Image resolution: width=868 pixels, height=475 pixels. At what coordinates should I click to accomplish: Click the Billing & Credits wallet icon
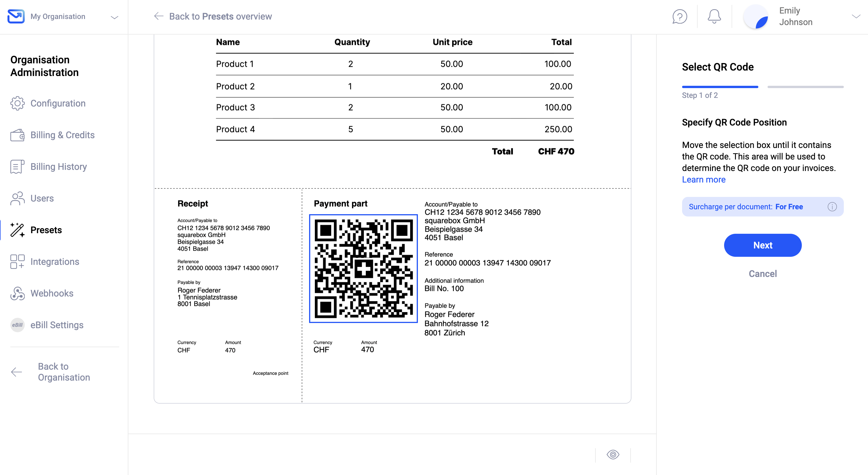[x=17, y=135]
